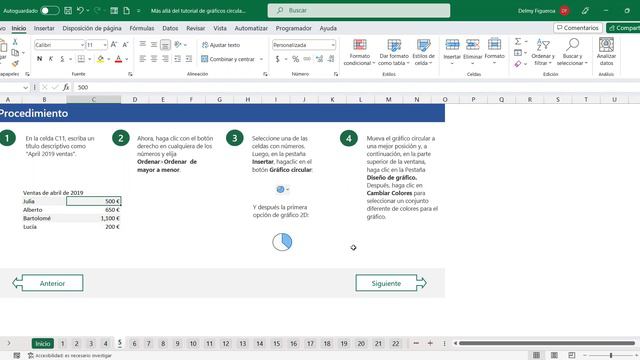Click Buscar y seleccionar magnifier icon
Viewport: 640px width, 360px height.
pos(573,45)
